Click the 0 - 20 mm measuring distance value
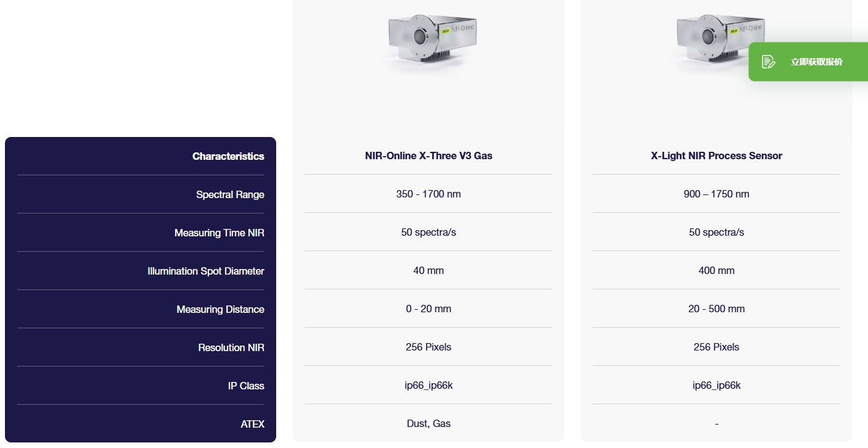The height and width of the screenshot is (448, 868). pos(428,309)
